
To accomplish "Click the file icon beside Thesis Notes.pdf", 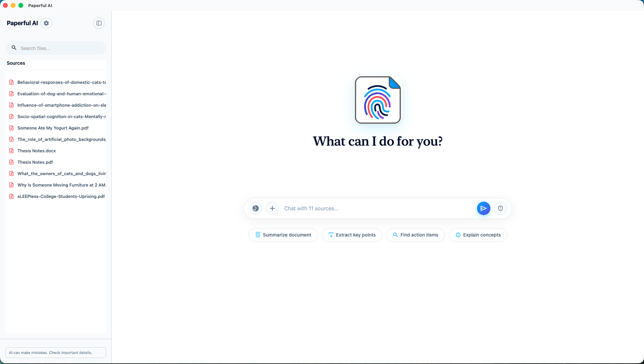I will click(x=11, y=162).
